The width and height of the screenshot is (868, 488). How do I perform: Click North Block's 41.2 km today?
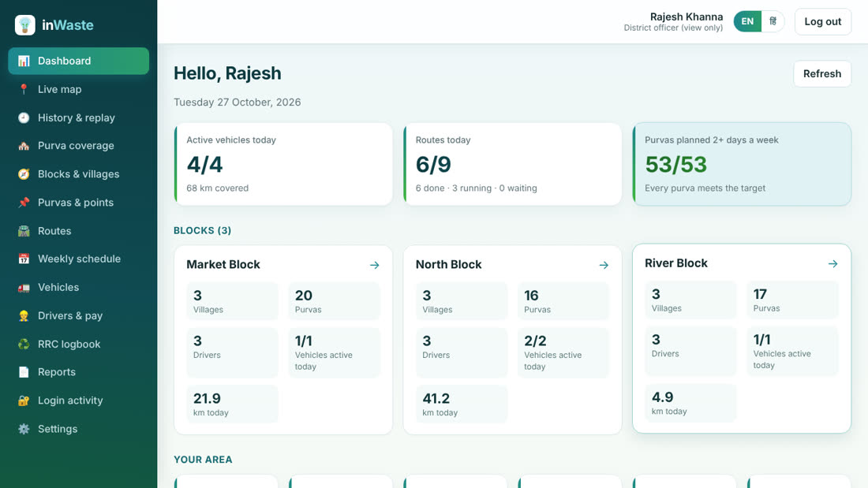click(x=462, y=404)
